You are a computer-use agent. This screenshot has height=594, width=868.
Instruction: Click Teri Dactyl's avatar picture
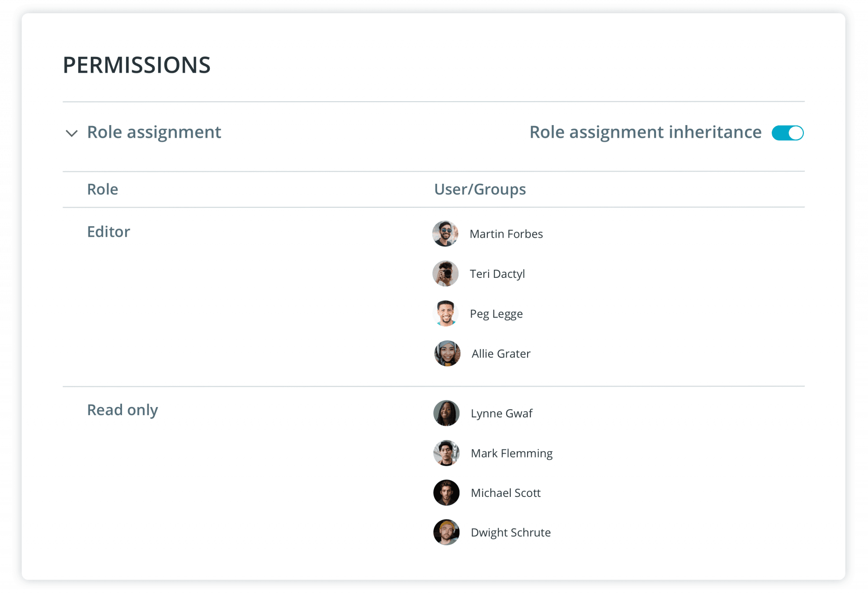tap(445, 274)
